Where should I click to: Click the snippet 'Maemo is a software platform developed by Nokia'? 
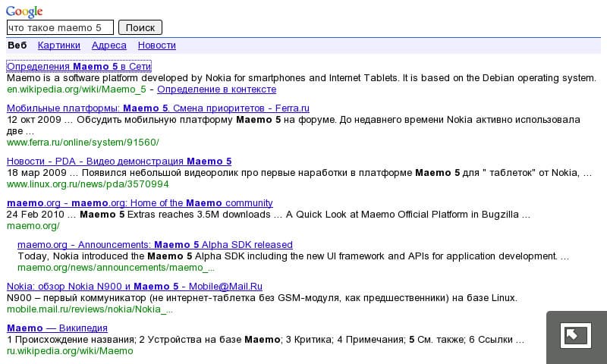(x=301, y=78)
